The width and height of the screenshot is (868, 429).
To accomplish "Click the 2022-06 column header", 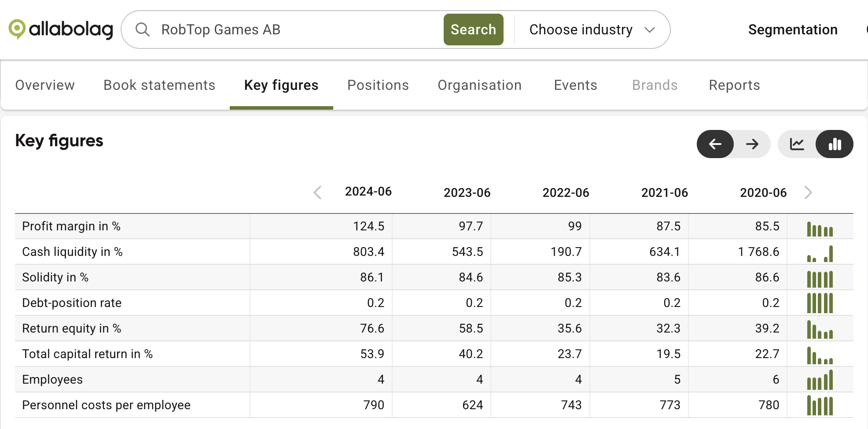I will [566, 192].
